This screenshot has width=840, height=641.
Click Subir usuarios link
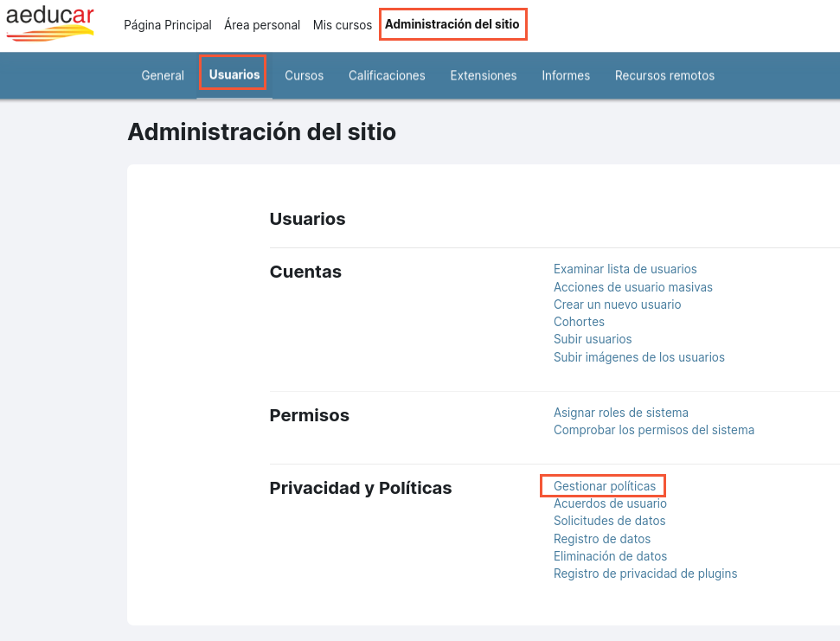pos(593,339)
